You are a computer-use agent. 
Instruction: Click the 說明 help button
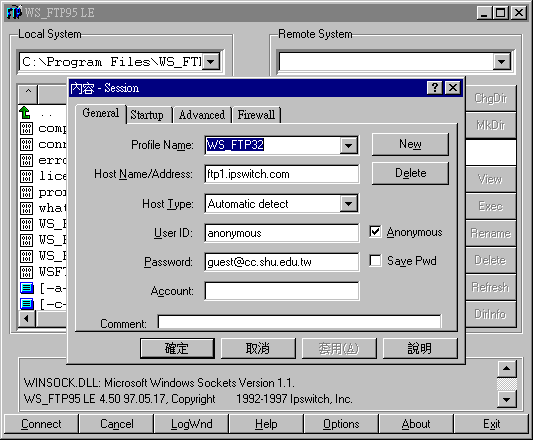pyautogui.click(x=420, y=348)
